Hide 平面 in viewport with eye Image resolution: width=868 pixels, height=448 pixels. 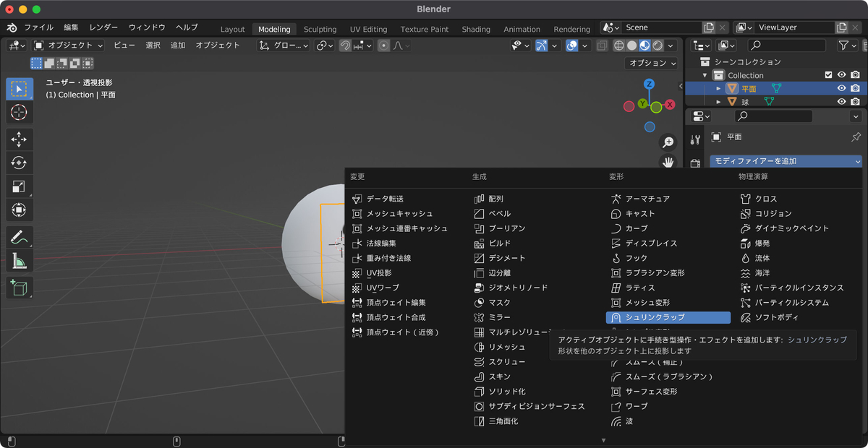click(x=841, y=88)
